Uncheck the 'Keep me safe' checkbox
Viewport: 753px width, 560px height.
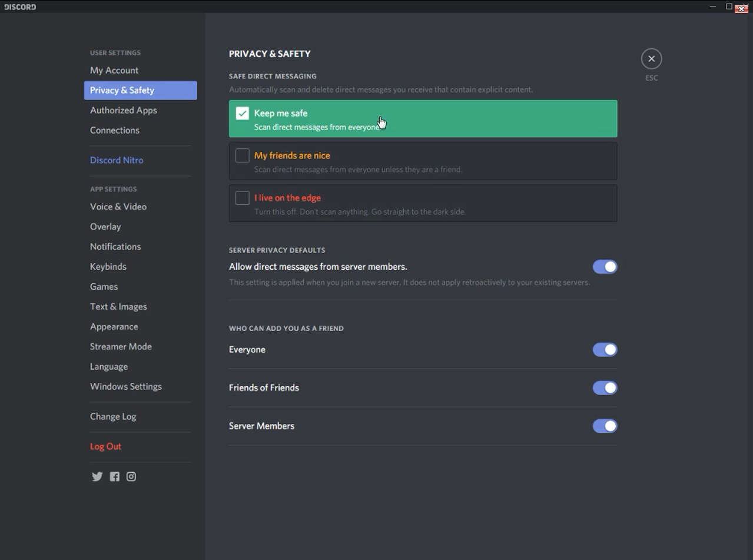tap(243, 113)
